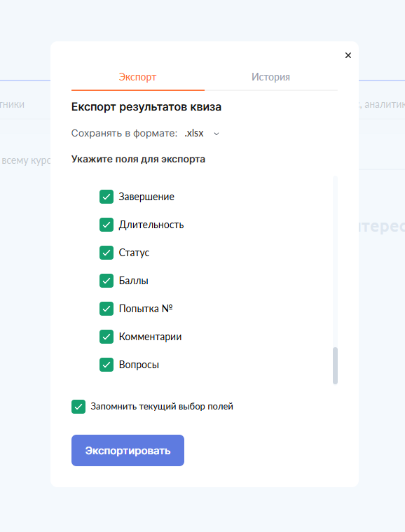The image size is (405, 532).
Task: Open the .xlsx format dropdown
Action: coord(202,133)
